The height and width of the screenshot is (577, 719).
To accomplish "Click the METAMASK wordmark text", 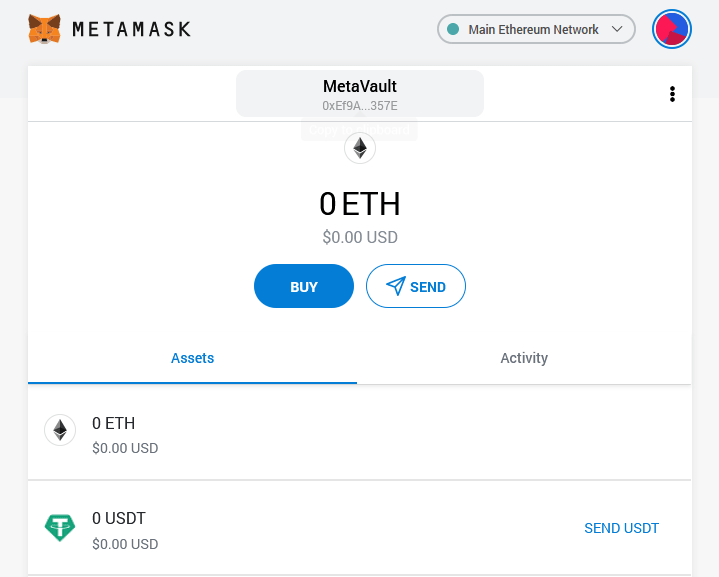I will tap(132, 29).
